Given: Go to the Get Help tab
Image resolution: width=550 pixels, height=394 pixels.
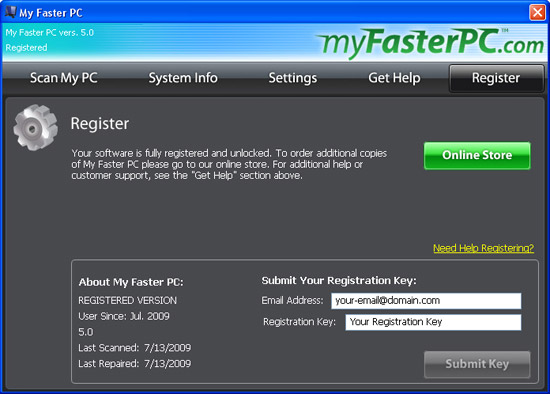Looking at the screenshot, I should click(394, 78).
